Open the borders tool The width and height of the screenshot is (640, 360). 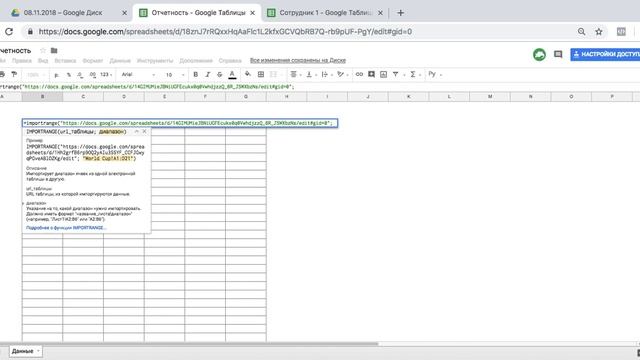pos(261,74)
